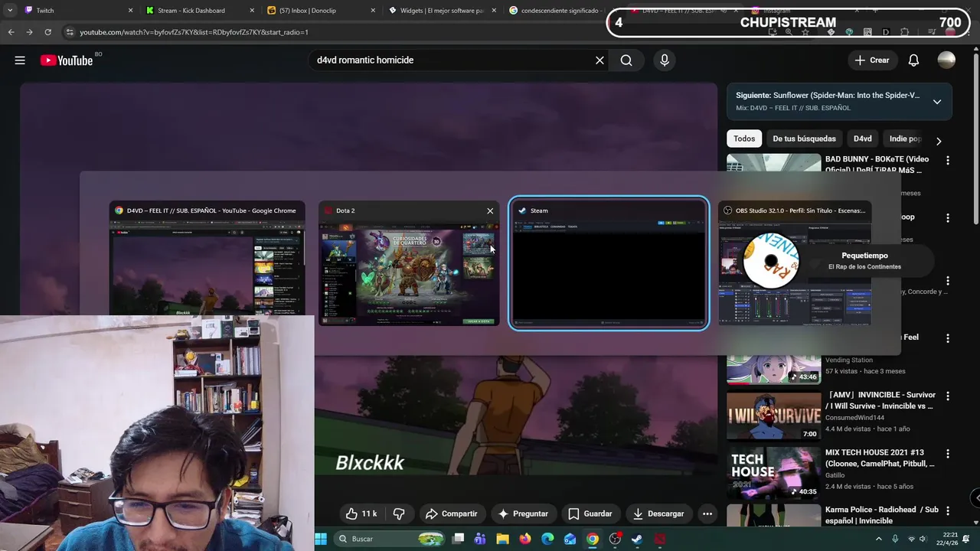Click the Crear button
This screenshot has width=980, height=551.
coord(872,60)
